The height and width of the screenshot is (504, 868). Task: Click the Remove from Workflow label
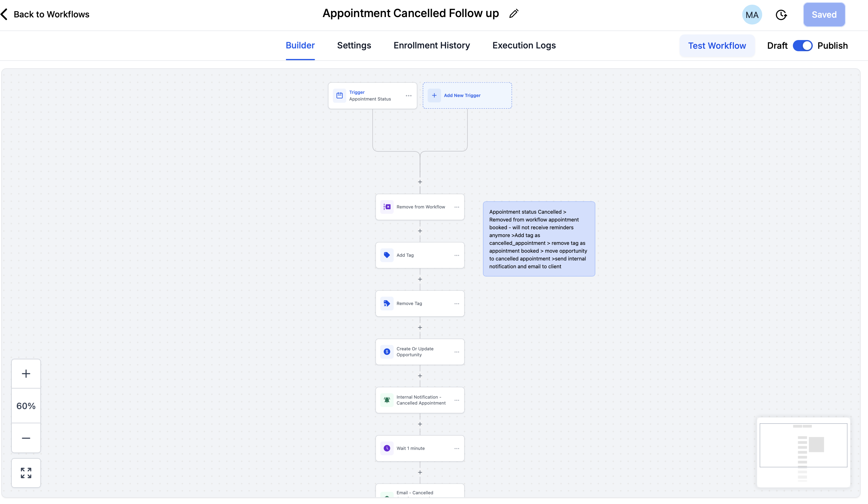(x=421, y=207)
